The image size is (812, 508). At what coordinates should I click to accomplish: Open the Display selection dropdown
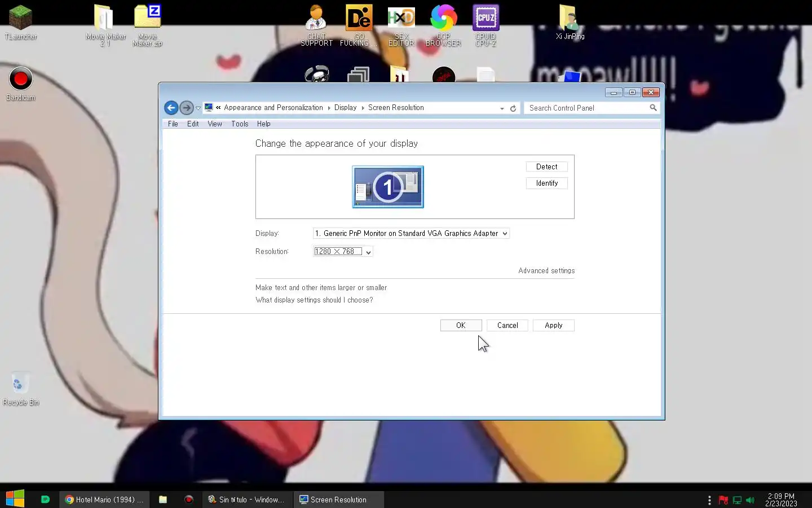point(411,233)
